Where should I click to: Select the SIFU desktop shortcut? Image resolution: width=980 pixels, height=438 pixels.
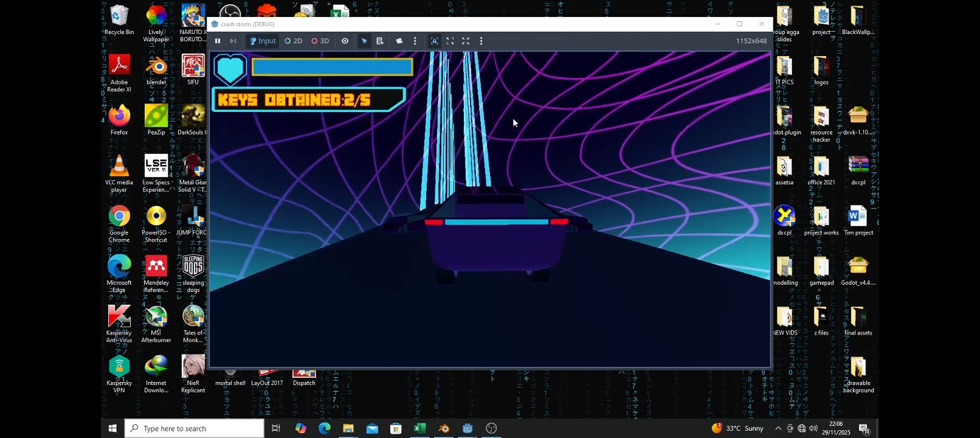pos(193,70)
